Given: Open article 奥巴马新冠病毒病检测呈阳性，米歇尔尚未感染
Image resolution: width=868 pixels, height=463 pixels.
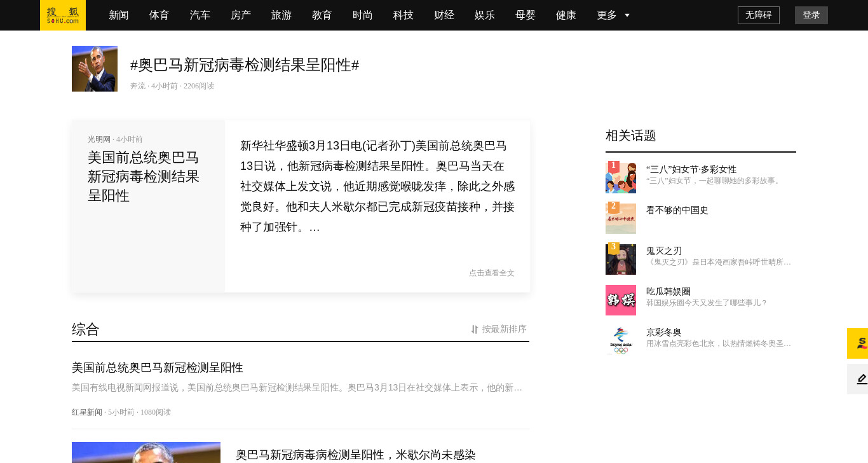Looking at the screenshot, I should (356, 455).
